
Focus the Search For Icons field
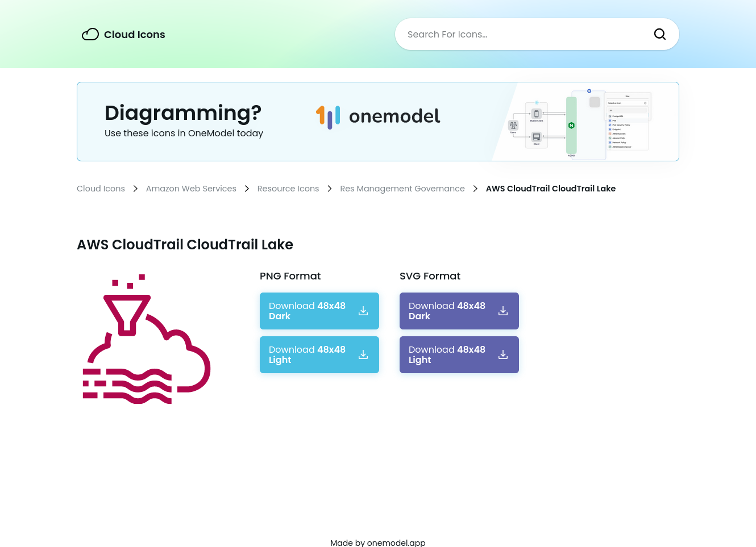[x=537, y=34]
